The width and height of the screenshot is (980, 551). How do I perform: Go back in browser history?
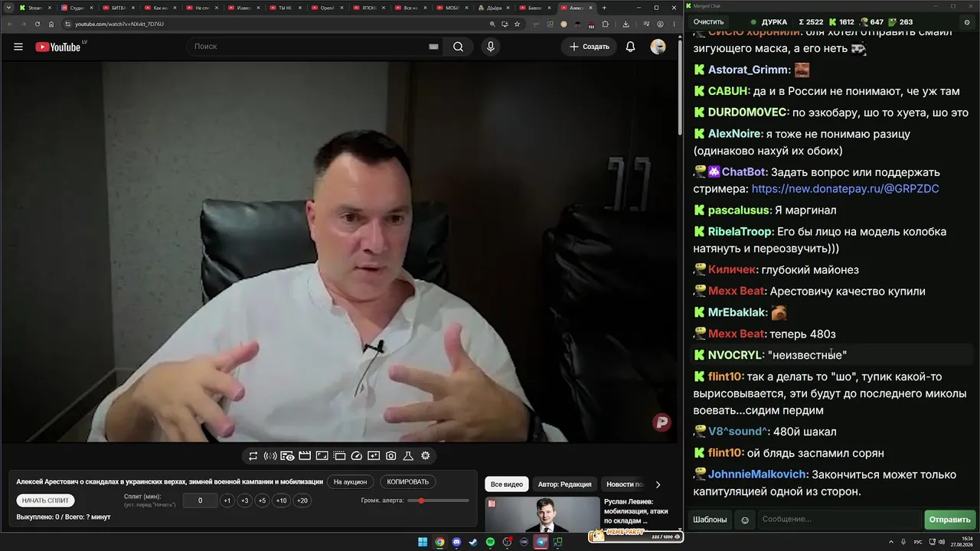point(9,24)
